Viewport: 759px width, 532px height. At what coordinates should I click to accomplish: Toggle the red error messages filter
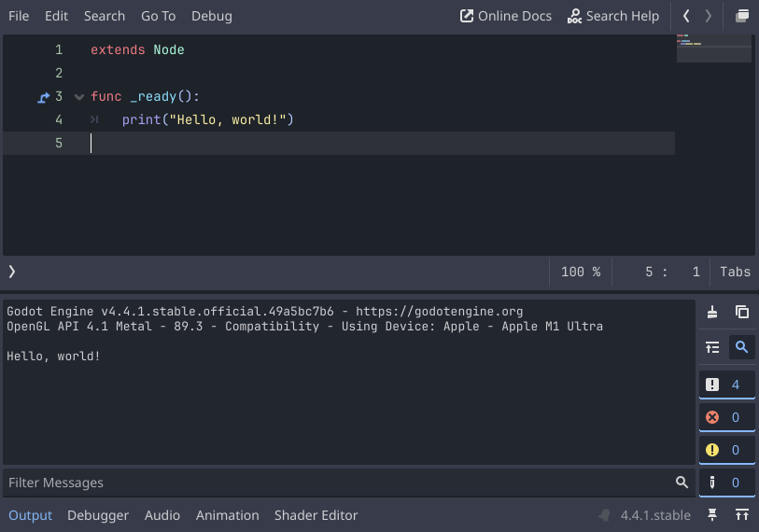pyautogui.click(x=726, y=417)
